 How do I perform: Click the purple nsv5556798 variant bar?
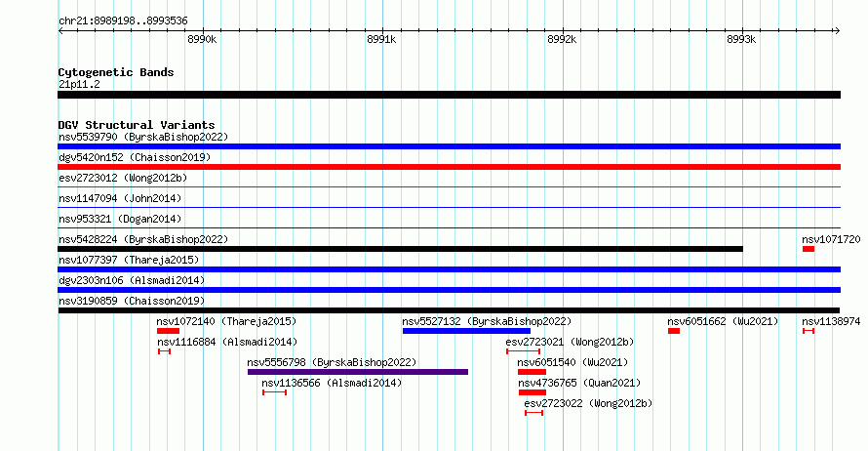[358, 372]
